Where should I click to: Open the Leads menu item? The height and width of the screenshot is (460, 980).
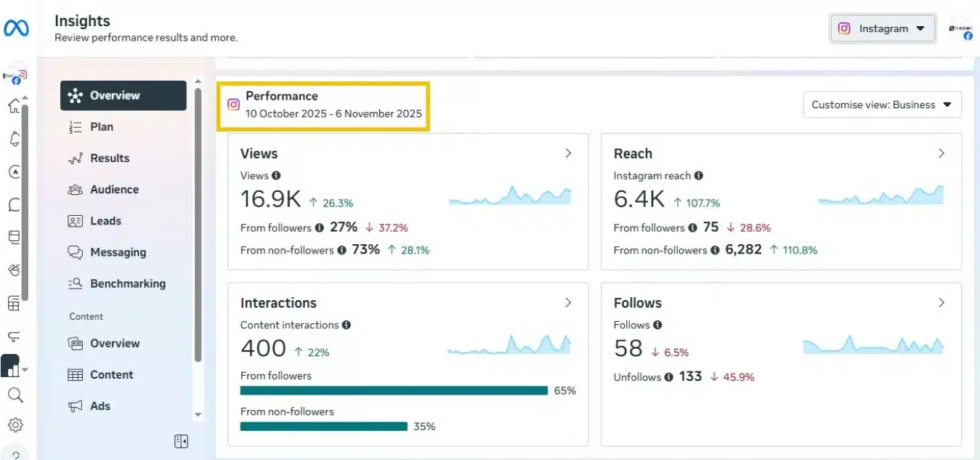coord(105,221)
